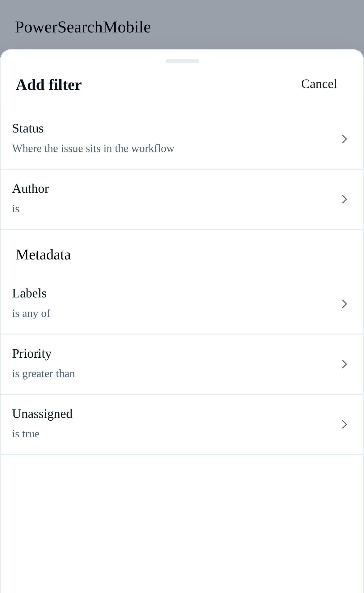The image size is (364, 593).
Task: Click the 'is greater than' operator text
Action: 44,374
